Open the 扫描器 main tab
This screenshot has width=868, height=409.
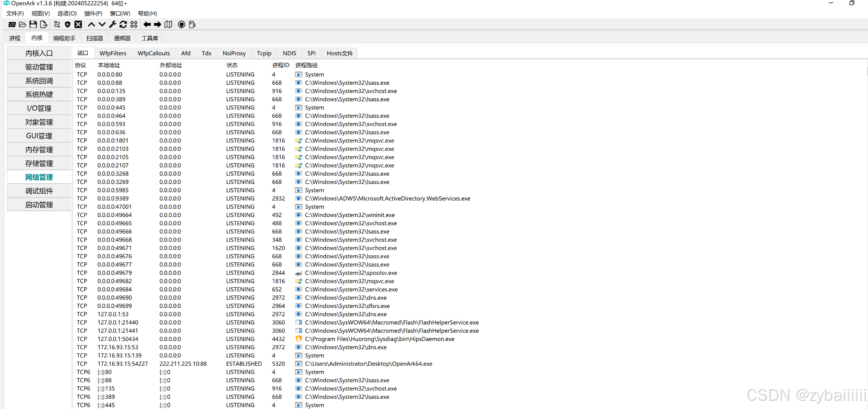coord(94,38)
